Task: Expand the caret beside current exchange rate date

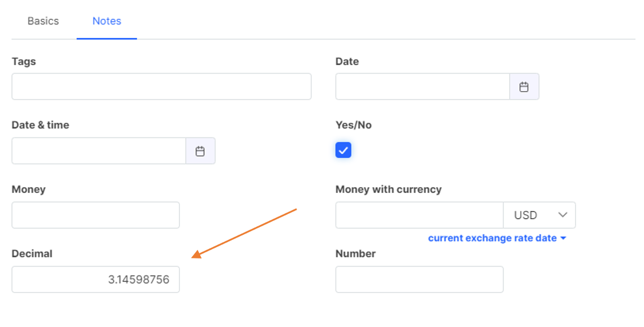Action: (x=563, y=238)
